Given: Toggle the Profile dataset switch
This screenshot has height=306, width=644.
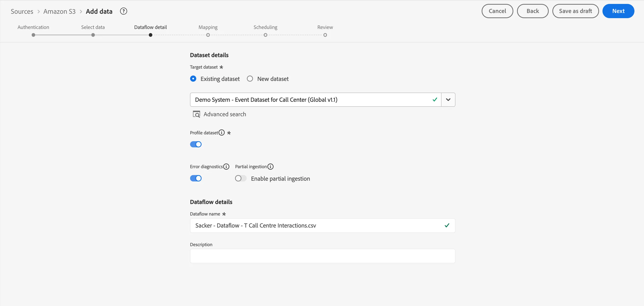Looking at the screenshot, I should [x=196, y=144].
